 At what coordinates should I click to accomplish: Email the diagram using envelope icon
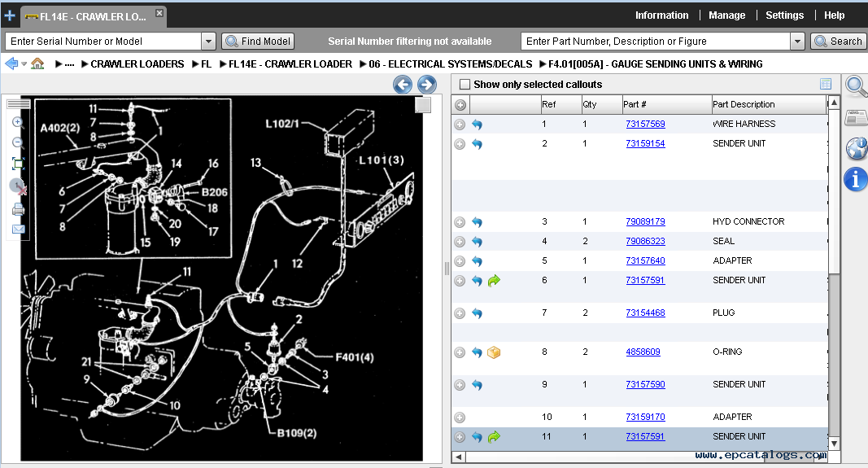coord(18,230)
